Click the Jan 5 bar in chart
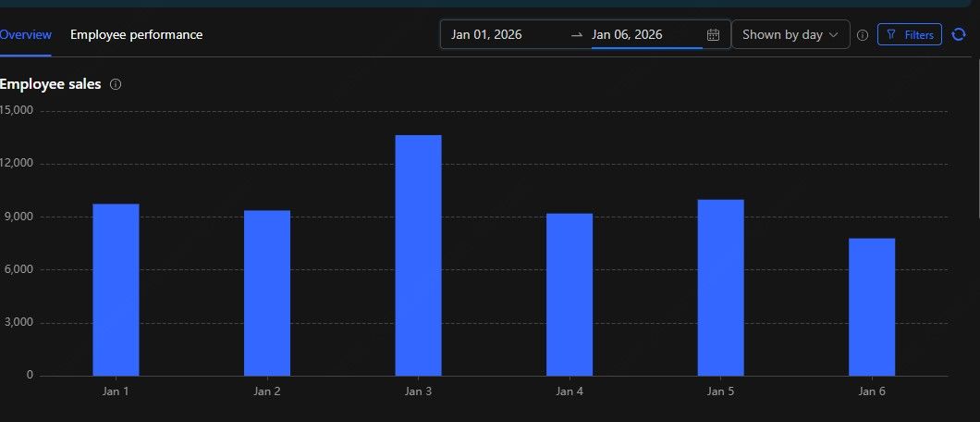980x422 pixels. click(x=720, y=287)
